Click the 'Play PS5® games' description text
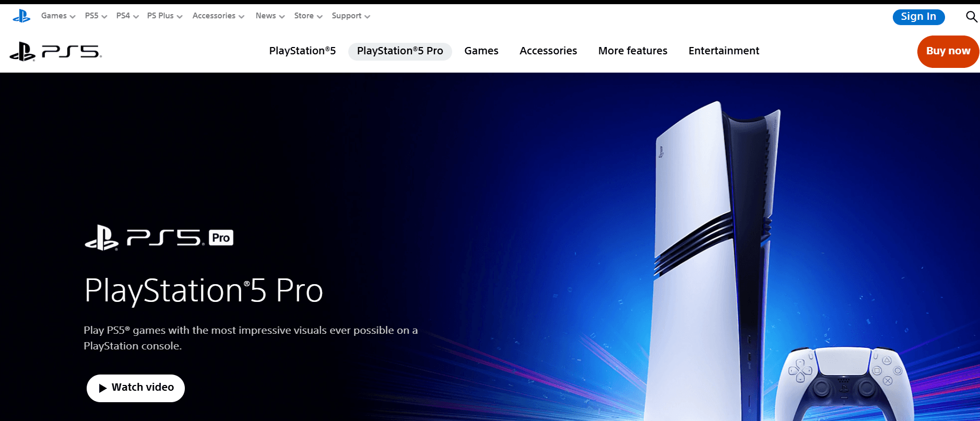The image size is (980, 421). point(251,338)
